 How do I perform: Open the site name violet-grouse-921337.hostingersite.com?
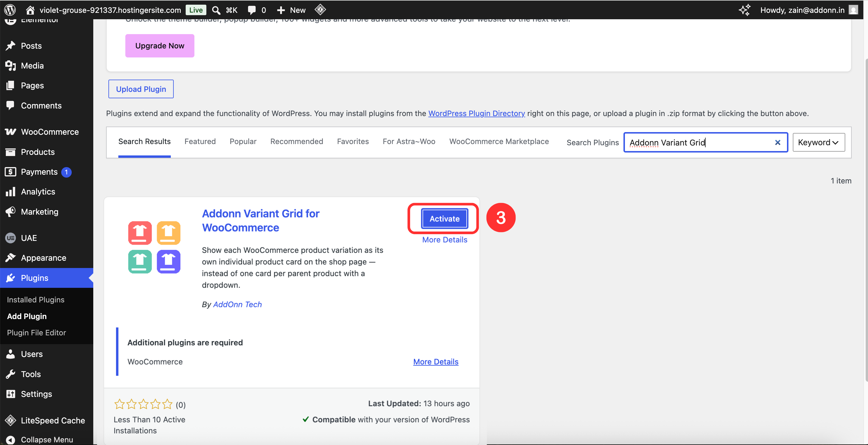pos(110,10)
